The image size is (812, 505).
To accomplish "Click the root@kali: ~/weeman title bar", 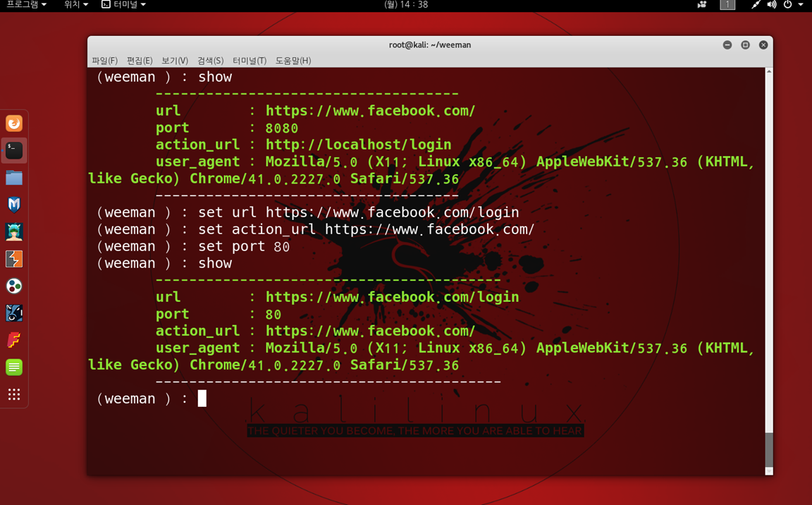I will (x=430, y=45).
